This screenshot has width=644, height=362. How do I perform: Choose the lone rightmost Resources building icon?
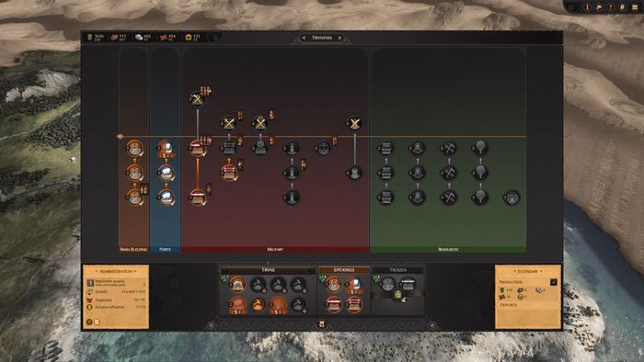[512, 198]
